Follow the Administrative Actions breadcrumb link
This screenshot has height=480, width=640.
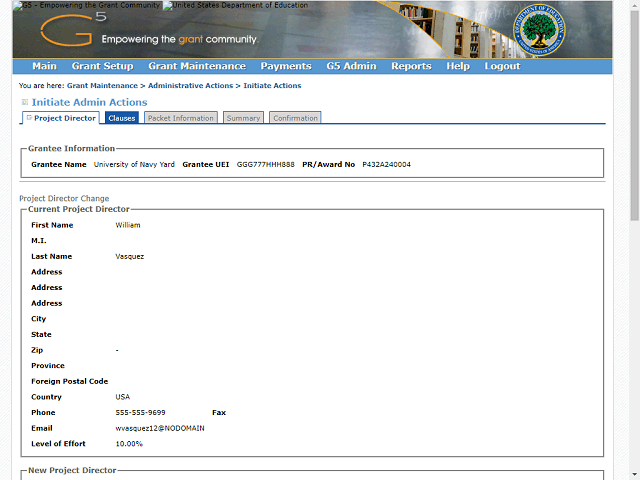[190, 86]
